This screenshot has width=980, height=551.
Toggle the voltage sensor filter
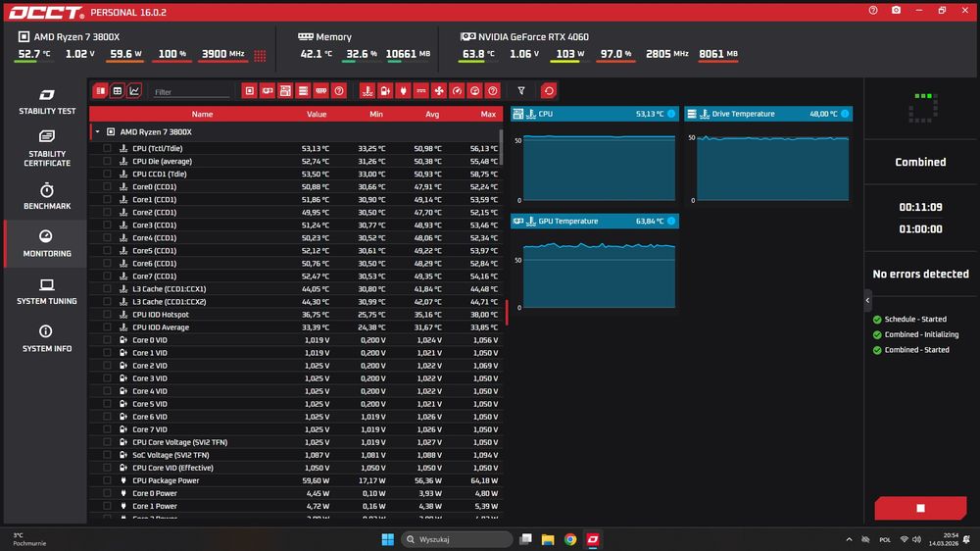pos(385,91)
